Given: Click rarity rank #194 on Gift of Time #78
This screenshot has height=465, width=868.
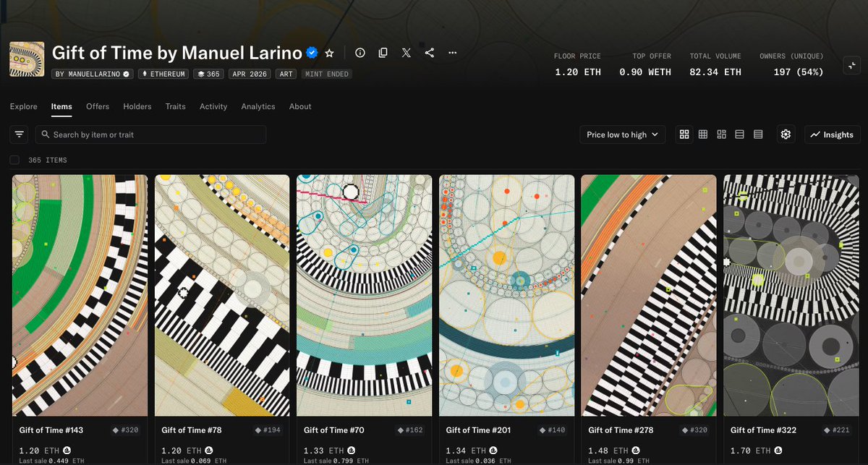Looking at the screenshot, I should point(268,430).
